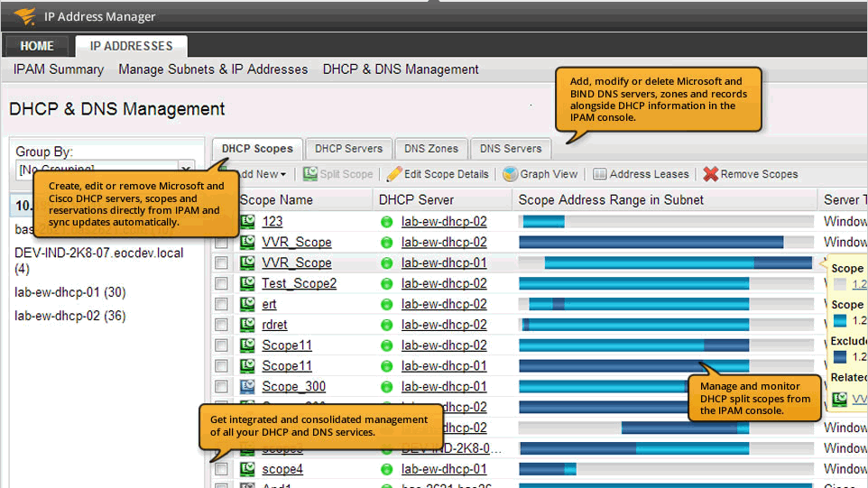The image size is (868, 488).
Task: Open lab-ew-dhcp-01 link in scope4 row
Action: pyautogui.click(x=444, y=469)
